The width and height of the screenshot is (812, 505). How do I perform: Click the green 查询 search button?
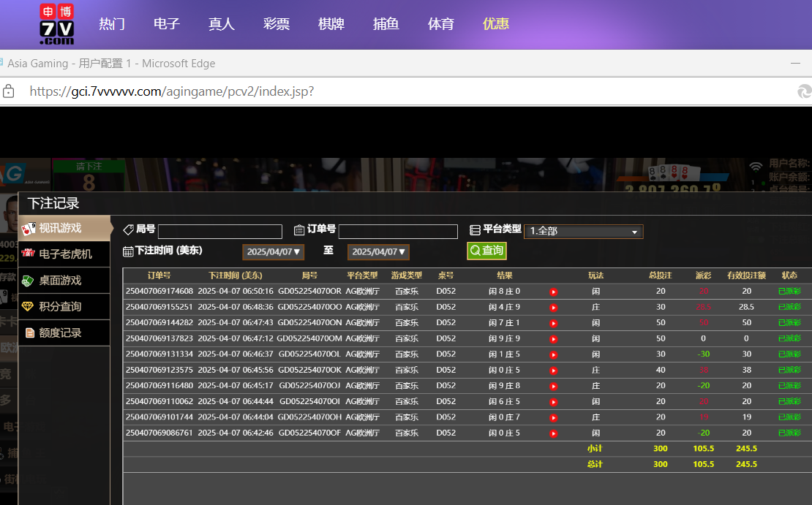pos(486,251)
